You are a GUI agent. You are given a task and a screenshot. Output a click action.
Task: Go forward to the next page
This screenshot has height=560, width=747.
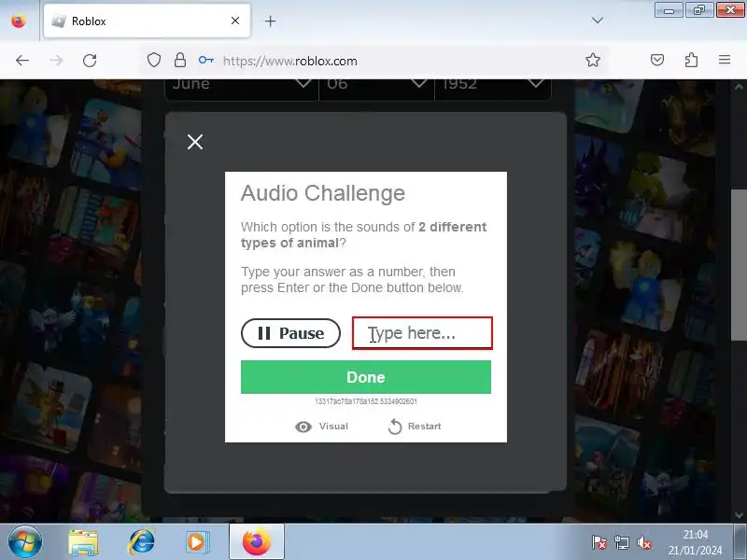click(56, 61)
